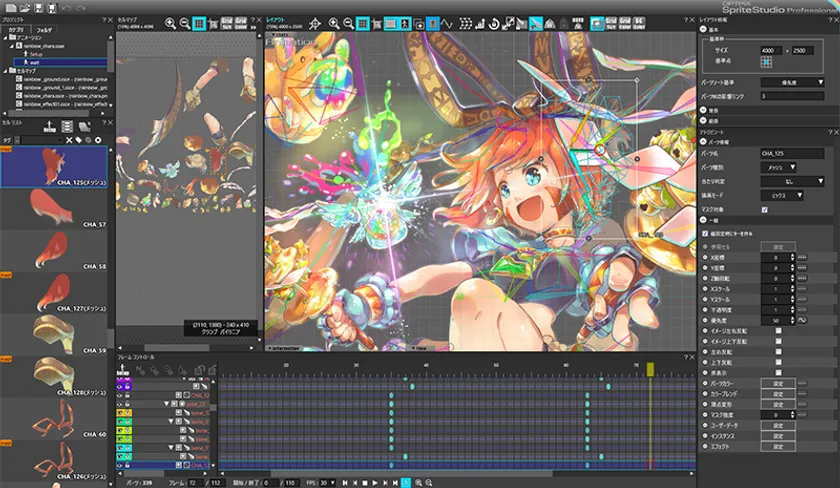Toggle the マスク対象 checkbox
840x488 pixels.
point(764,209)
